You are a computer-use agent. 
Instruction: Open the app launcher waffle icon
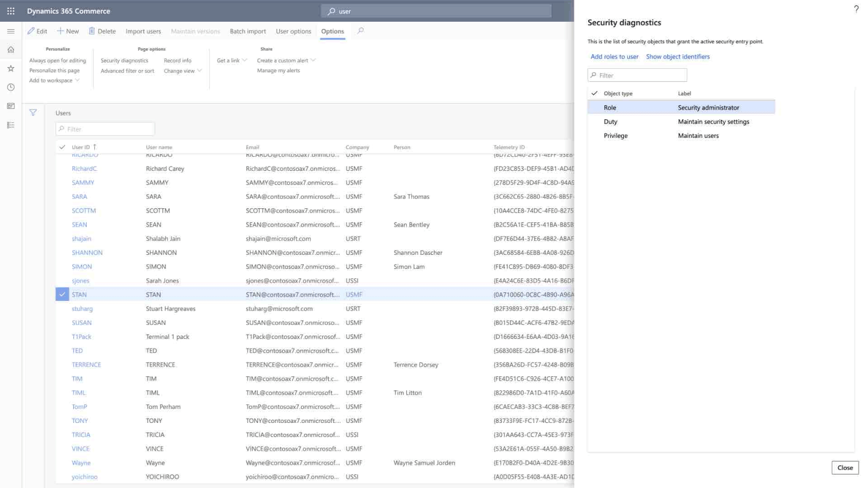11,11
